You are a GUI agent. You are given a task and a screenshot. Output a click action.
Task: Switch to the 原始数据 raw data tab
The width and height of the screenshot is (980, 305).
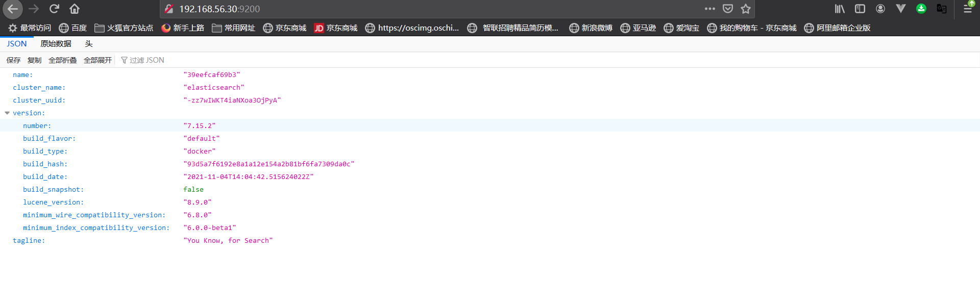tap(56, 44)
